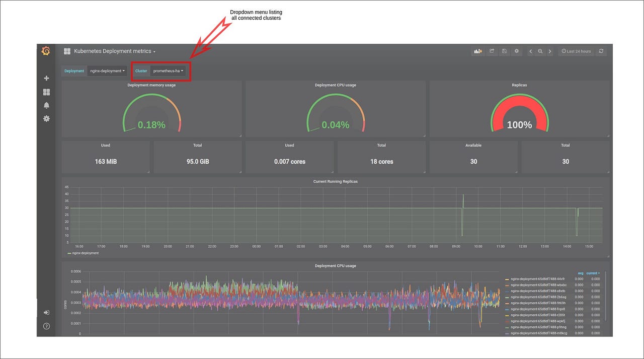Click the Grafana logo in the sidebar

[x=46, y=51]
